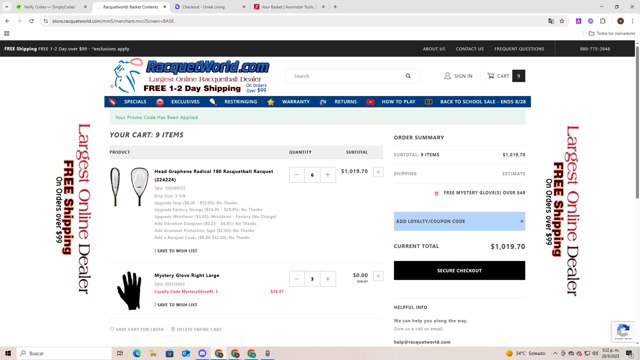Open Discord from the taskbar
This screenshot has height=360, width=640.
pyautogui.click(x=202, y=353)
